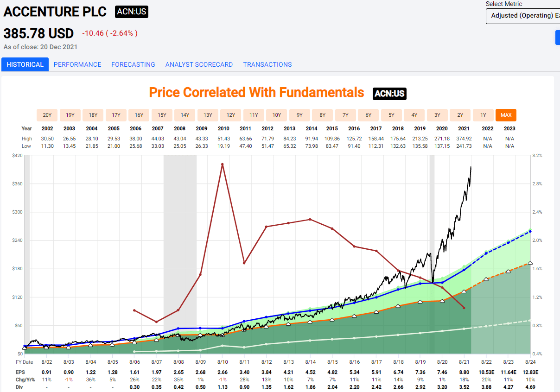Select the HISTORICAL tab
Image resolution: width=560 pixels, height=392 pixels.
coord(25,64)
